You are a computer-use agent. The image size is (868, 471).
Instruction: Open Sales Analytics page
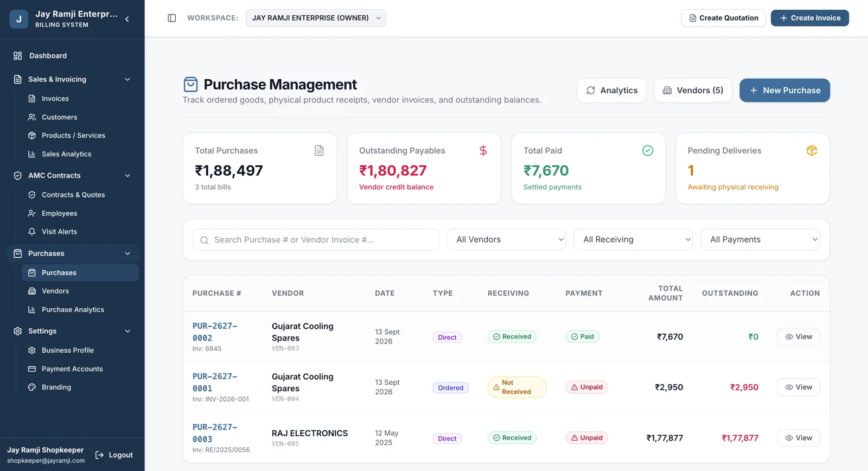click(x=80, y=154)
